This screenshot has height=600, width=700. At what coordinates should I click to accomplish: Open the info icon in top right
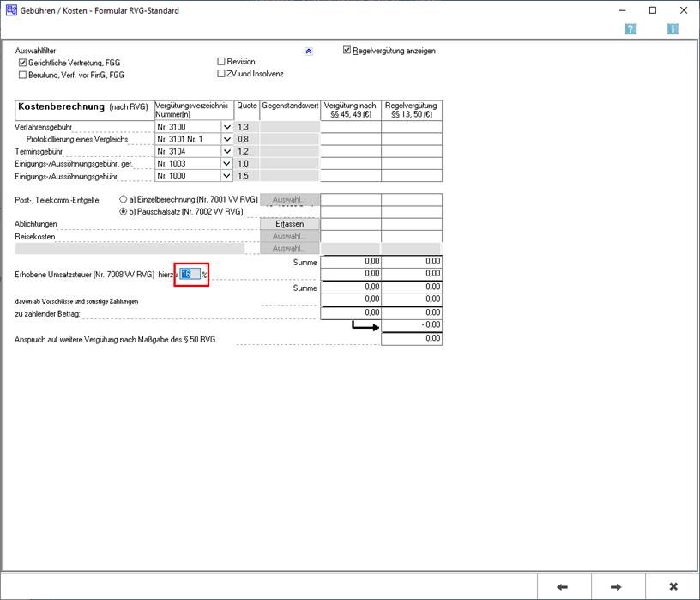point(673,29)
